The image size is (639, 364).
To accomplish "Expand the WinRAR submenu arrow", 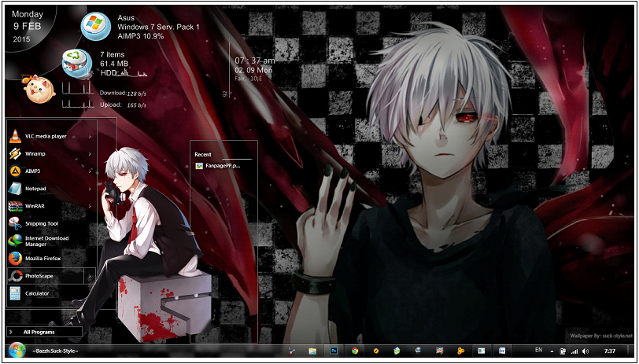I will 90,206.
